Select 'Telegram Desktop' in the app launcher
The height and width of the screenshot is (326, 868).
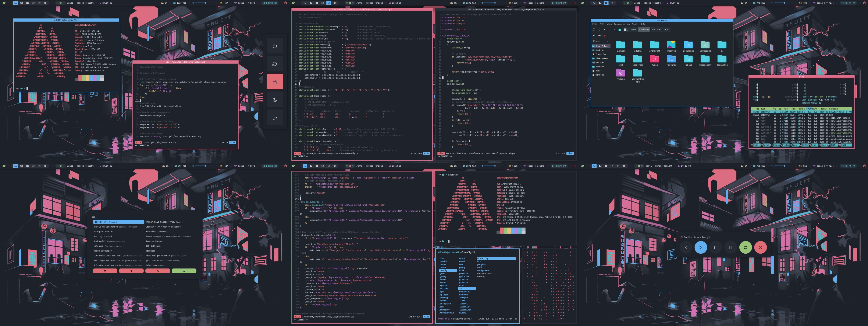(103, 232)
